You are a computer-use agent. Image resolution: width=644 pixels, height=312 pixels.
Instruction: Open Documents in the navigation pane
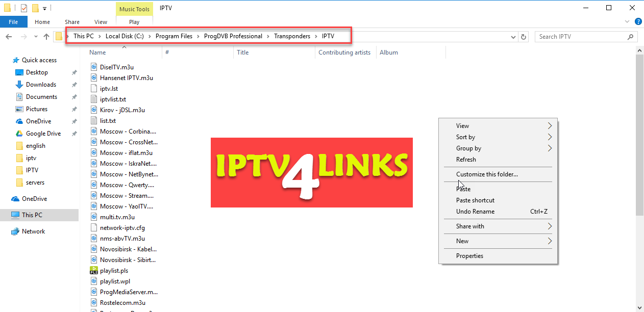[x=41, y=97]
